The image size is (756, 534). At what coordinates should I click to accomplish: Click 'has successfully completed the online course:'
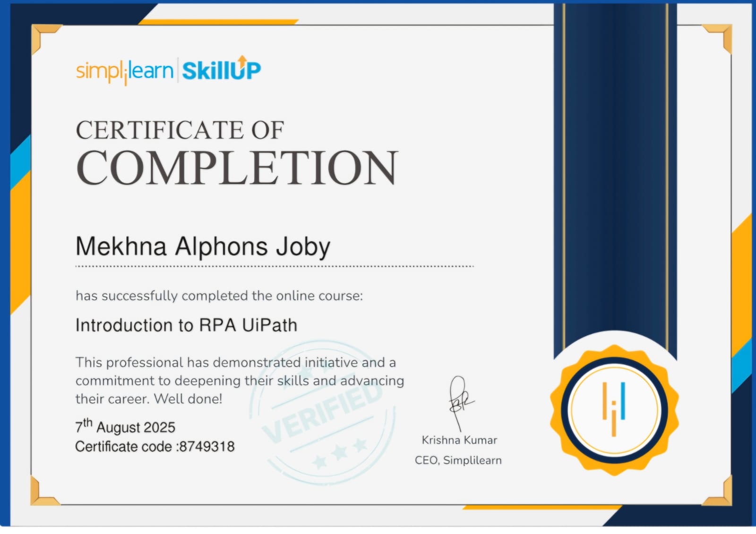[219, 296]
